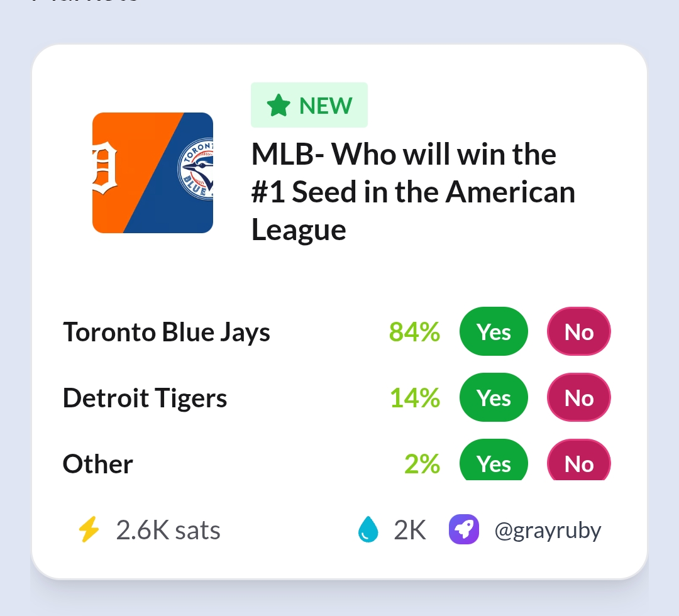
Task: Click the NEW badge label
Action: (309, 105)
